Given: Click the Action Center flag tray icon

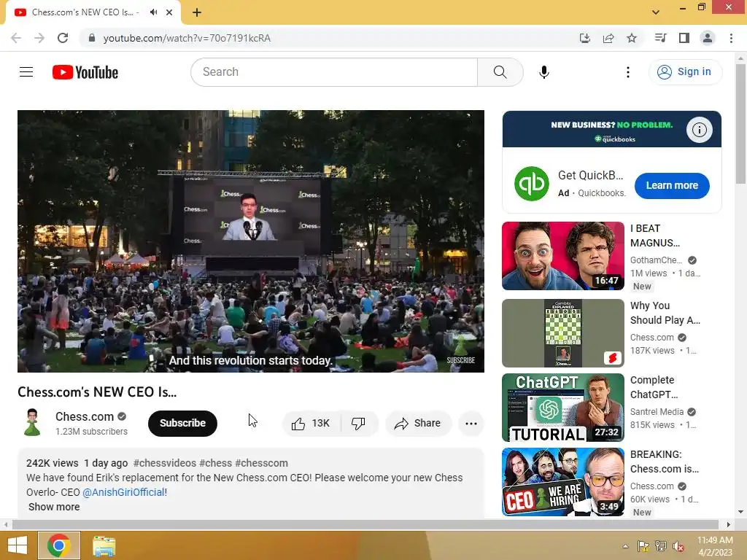Looking at the screenshot, I should tap(643, 546).
